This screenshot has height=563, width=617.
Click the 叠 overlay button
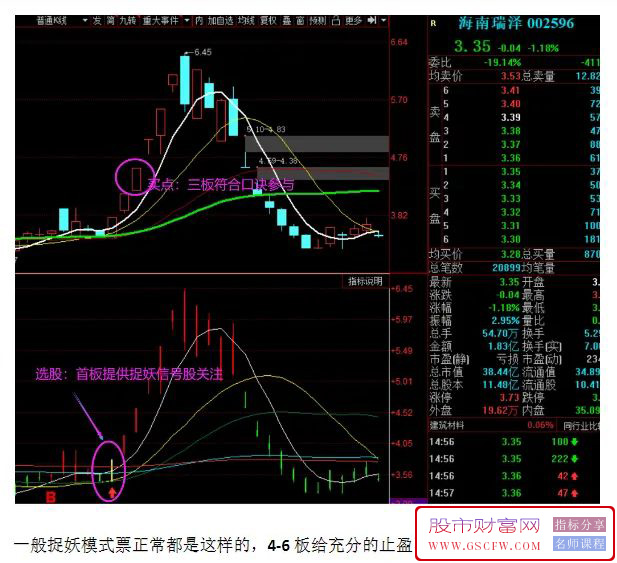tap(286, 20)
